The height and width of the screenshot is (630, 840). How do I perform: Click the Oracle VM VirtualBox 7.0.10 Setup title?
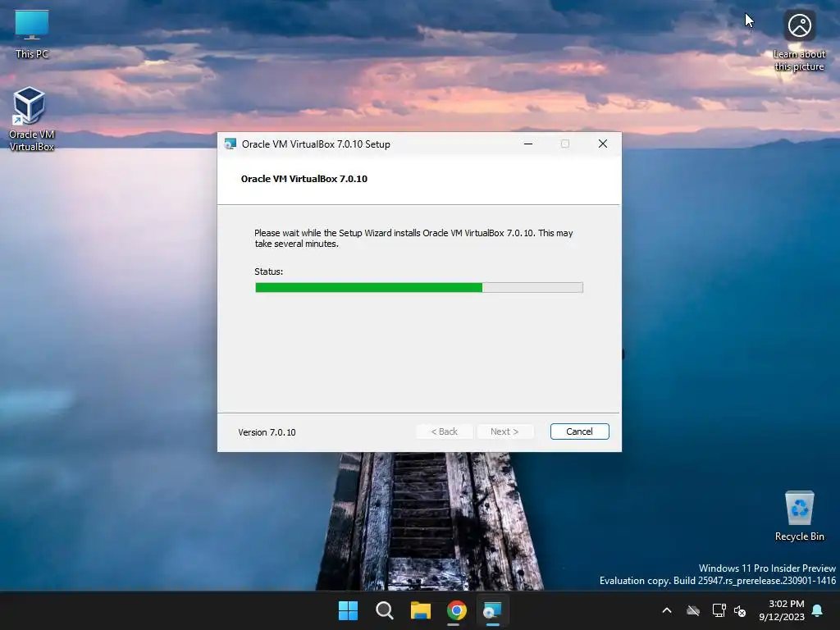click(316, 144)
